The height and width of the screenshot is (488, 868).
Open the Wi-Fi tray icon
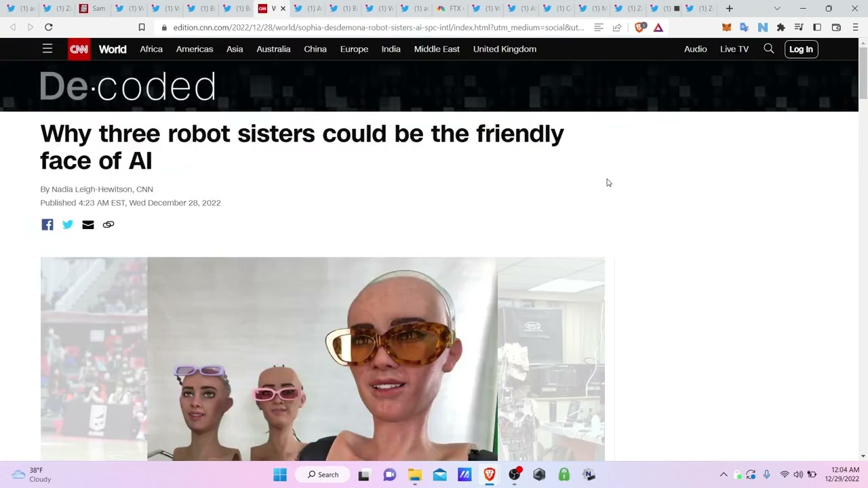pyautogui.click(x=785, y=474)
